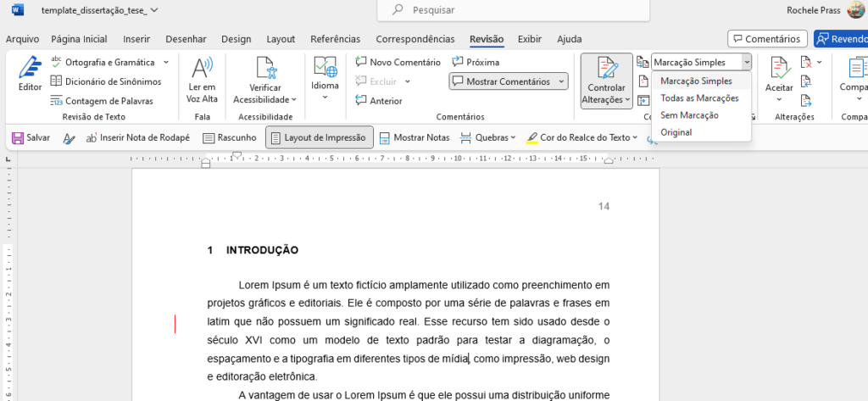Click Verificar Acessibilidade icon

click(265, 67)
